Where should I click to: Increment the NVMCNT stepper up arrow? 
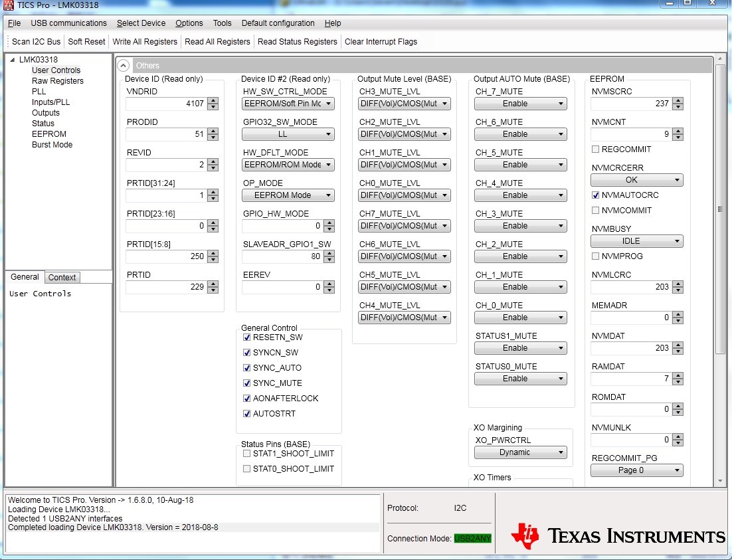click(678, 132)
